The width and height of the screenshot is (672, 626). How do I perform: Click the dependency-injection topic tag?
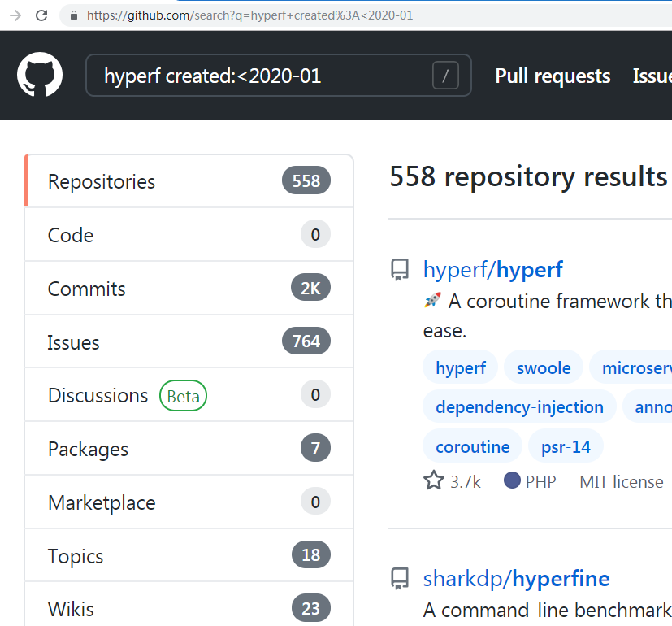[519, 406]
